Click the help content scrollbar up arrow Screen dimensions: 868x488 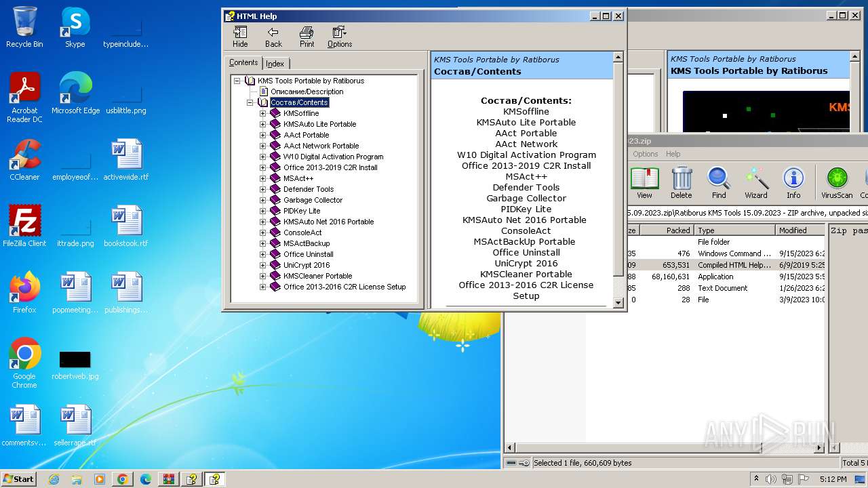pos(618,57)
